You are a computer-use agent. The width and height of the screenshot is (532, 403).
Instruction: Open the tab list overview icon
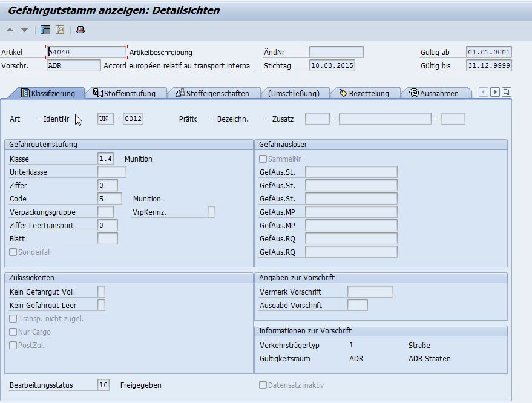click(507, 92)
